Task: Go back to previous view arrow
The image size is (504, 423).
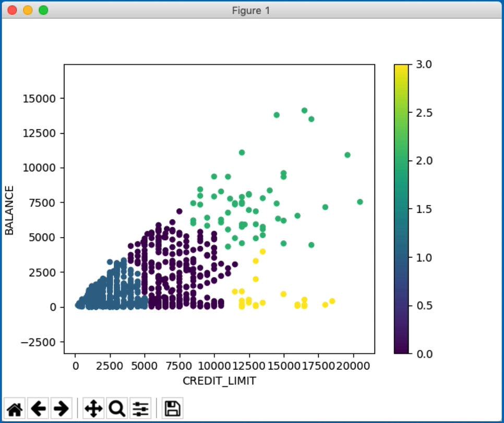Action: pos(38,408)
